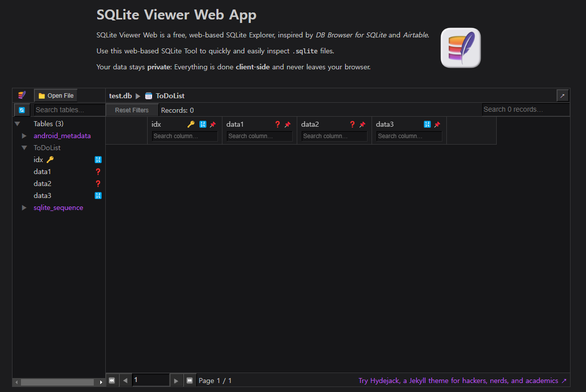Click key icon next to idx in sidebar
This screenshot has height=392, width=586.
coord(50,160)
